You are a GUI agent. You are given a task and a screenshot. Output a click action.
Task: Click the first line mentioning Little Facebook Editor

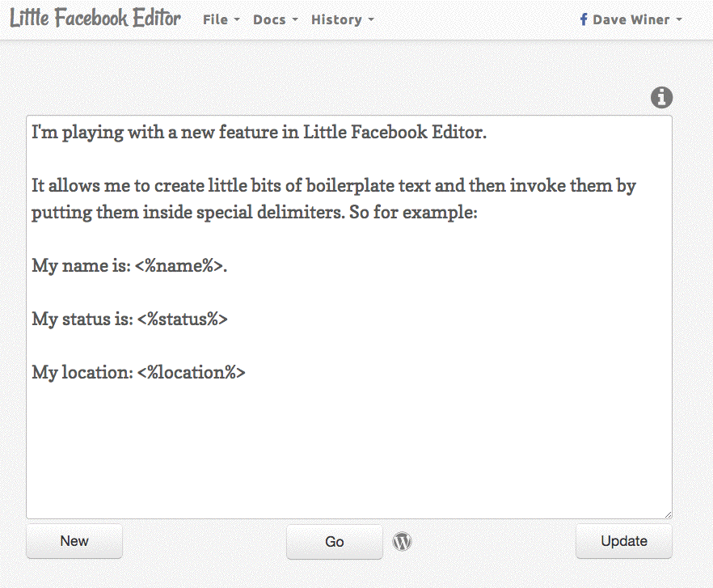click(259, 133)
